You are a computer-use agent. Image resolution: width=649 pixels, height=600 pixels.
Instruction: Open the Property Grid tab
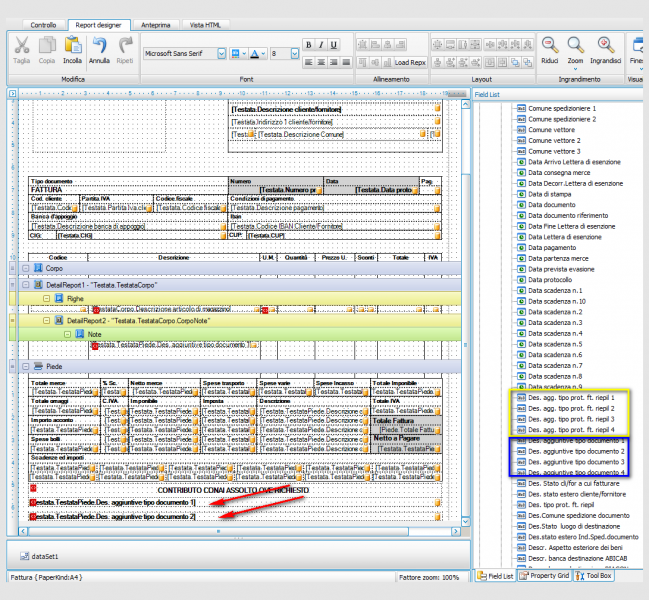[x=544, y=576]
